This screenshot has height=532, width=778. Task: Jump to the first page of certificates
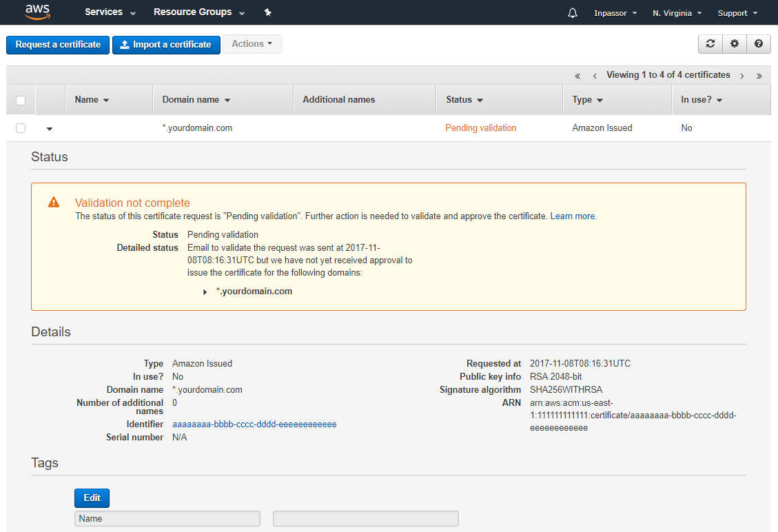point(577,76)
